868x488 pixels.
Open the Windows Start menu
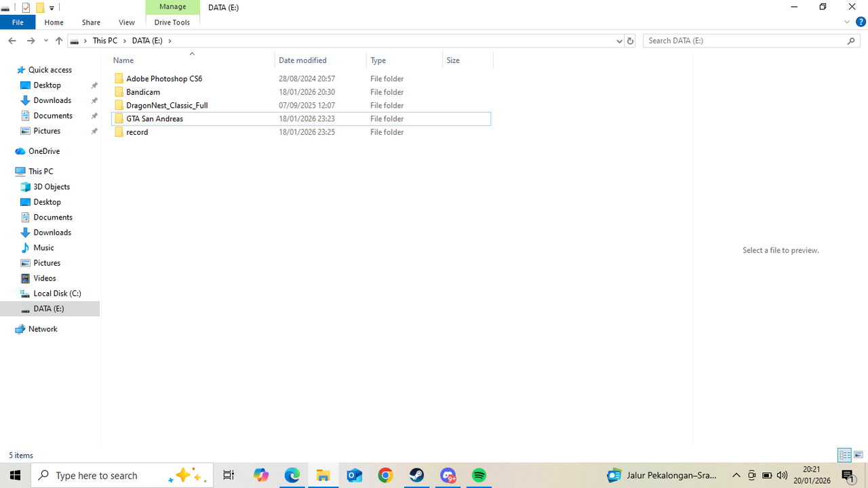(15, 475)
